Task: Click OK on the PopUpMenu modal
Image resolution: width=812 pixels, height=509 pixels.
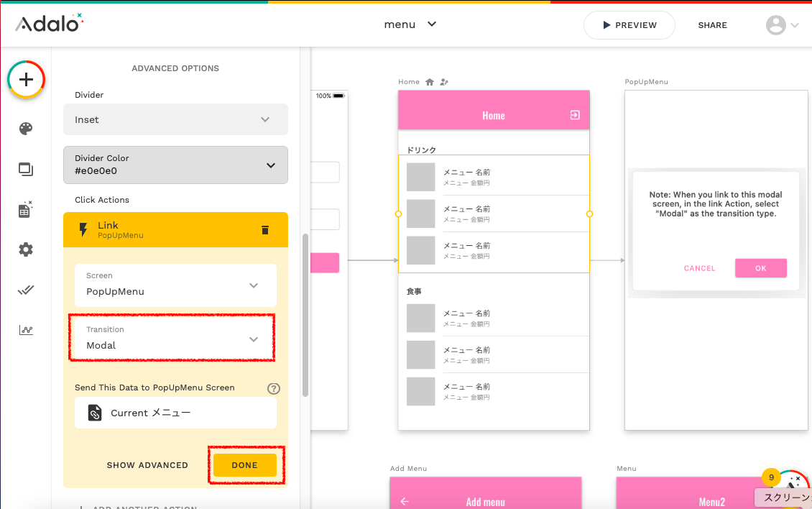Action: pyautogui.click(x=761, y=268)
